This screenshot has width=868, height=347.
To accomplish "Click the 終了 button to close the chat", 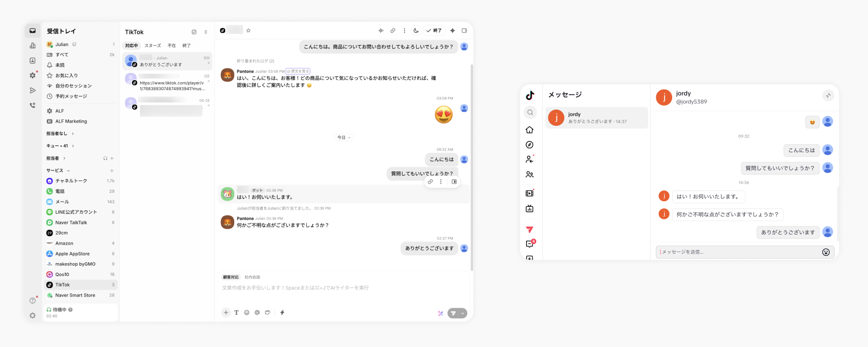I will tap(434, 31).
